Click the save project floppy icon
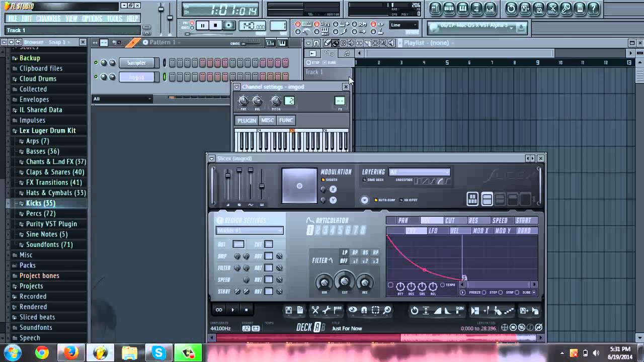 pos(525,9)
